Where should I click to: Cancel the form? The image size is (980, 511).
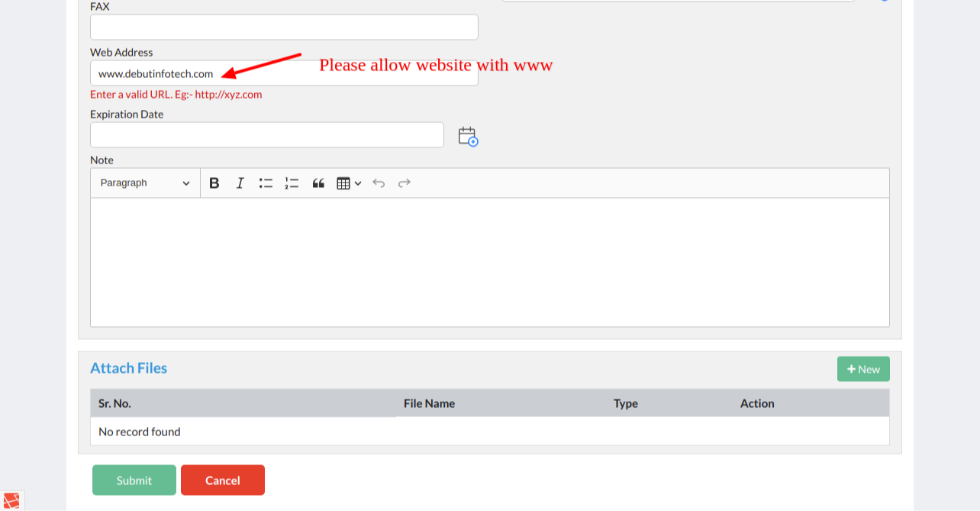tap(223, 480)
